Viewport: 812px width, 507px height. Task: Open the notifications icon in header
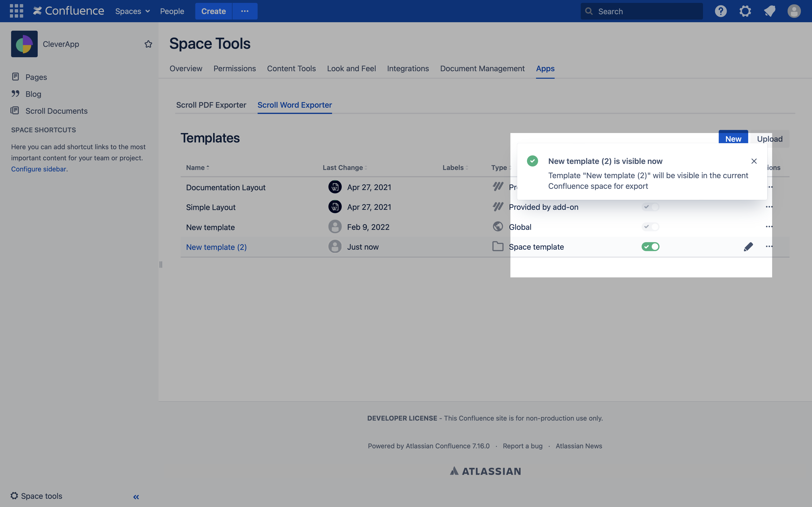769,11
